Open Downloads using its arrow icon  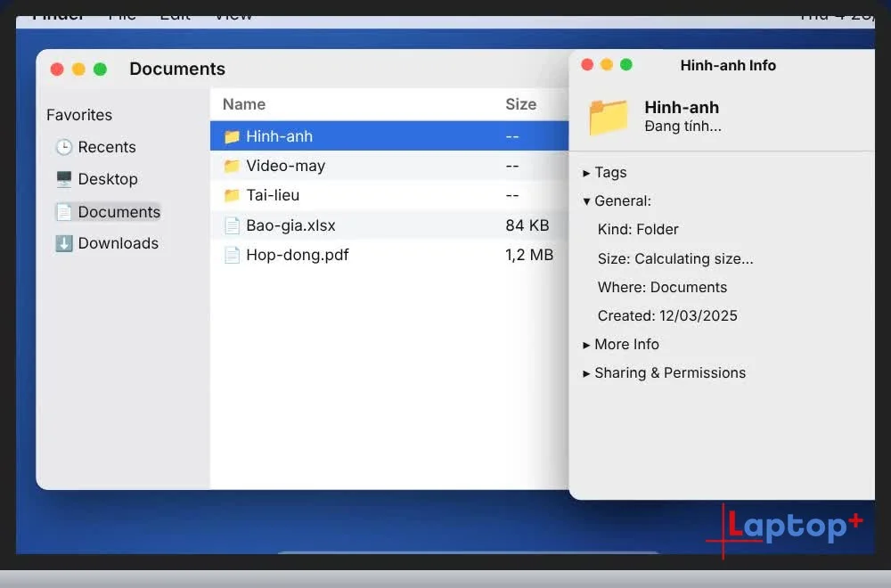coord(63,243)
